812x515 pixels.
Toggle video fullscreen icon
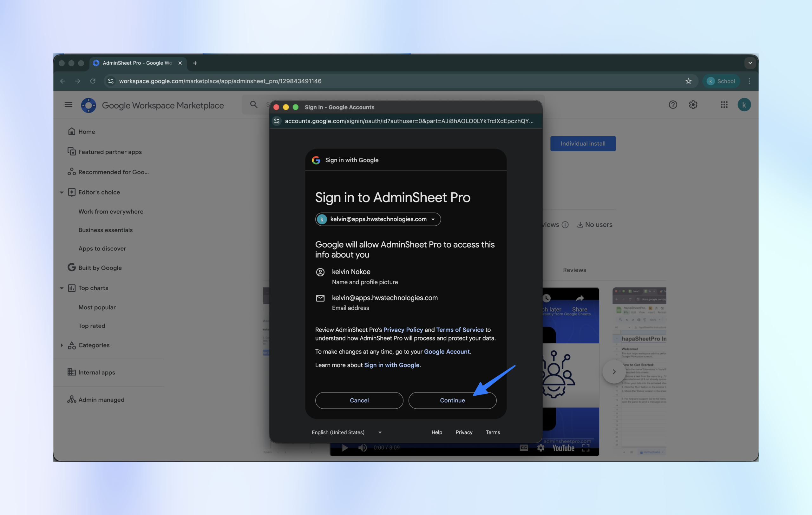point(586,448)
